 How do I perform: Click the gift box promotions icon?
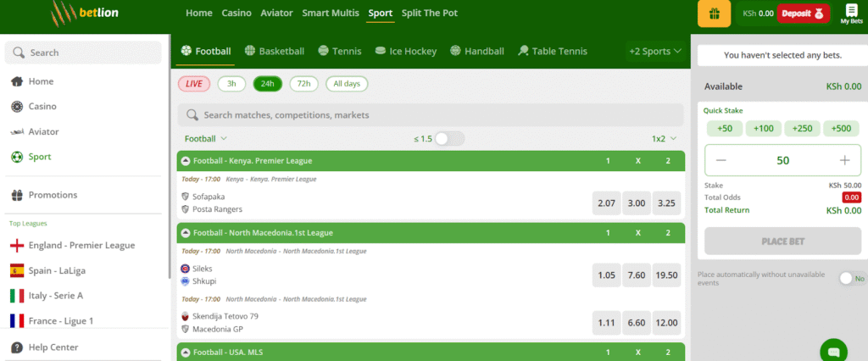(x=714, y=14)
